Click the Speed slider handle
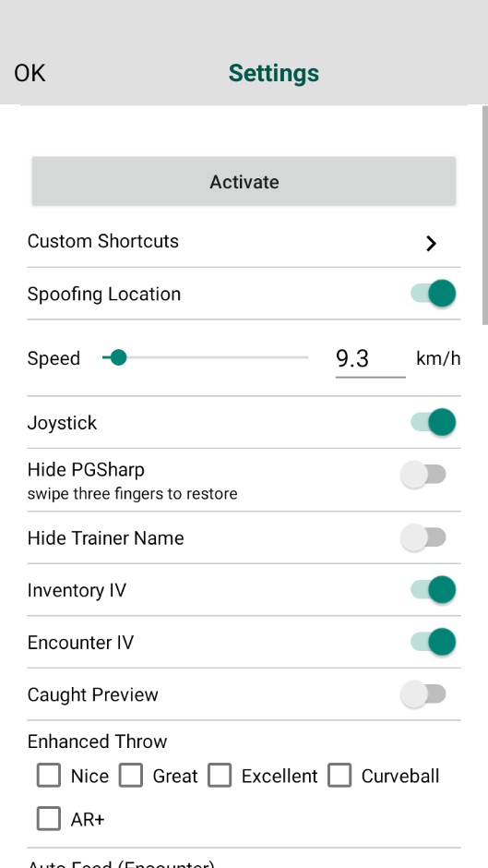Screen dimensions: 488x868 118,357
